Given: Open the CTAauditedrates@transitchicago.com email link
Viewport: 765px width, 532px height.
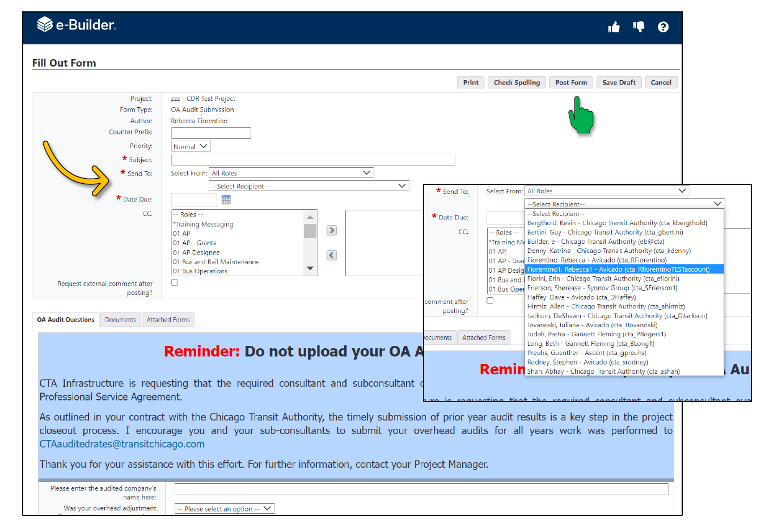Looking at the screenshot, I should coord(122,444).
